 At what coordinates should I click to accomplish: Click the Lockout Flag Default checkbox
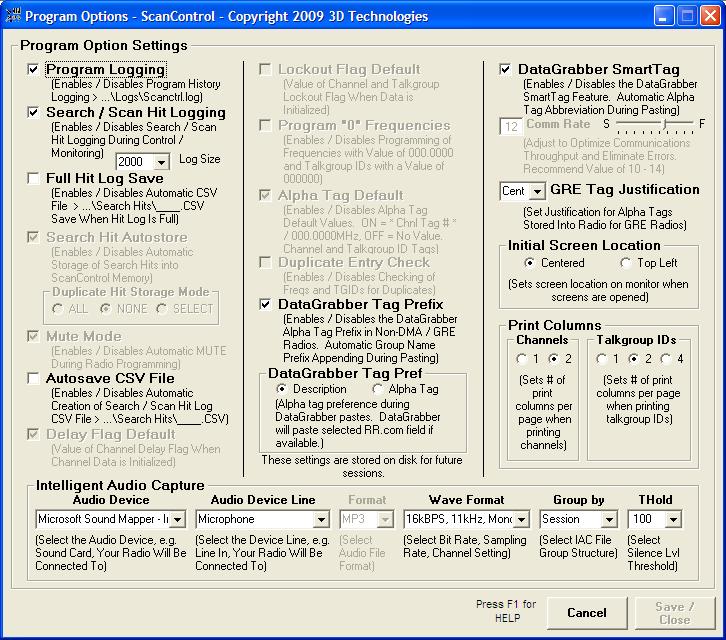[265, 69]
